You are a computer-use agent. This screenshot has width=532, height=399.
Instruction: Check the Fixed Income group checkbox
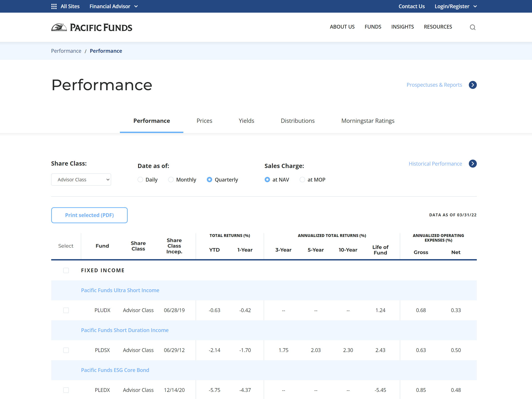tap(66, 270)
